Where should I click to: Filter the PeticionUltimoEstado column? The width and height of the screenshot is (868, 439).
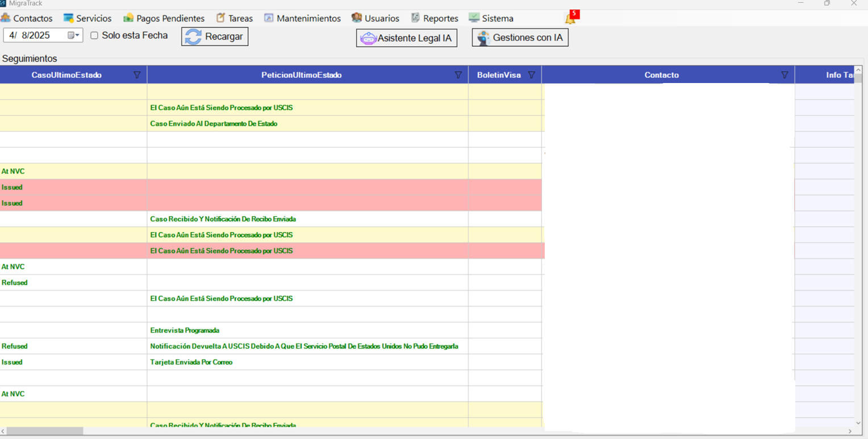click(x=458, y=75)
